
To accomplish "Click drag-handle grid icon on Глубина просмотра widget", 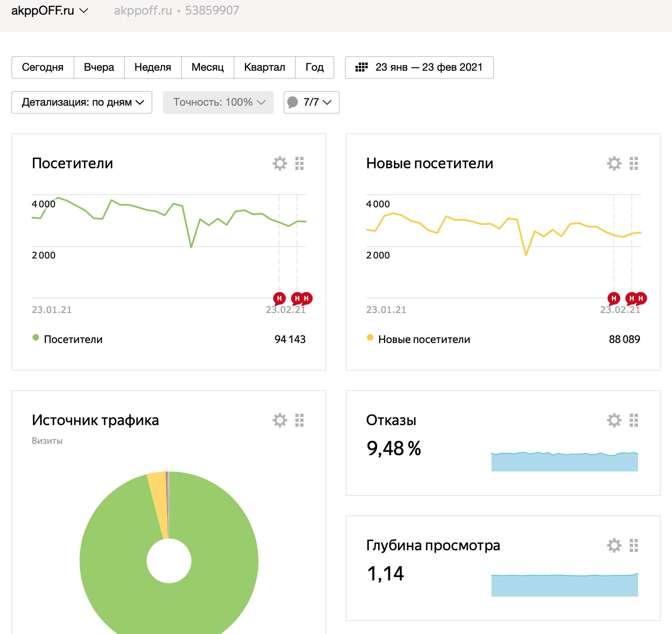I will (x=633, y=545).
